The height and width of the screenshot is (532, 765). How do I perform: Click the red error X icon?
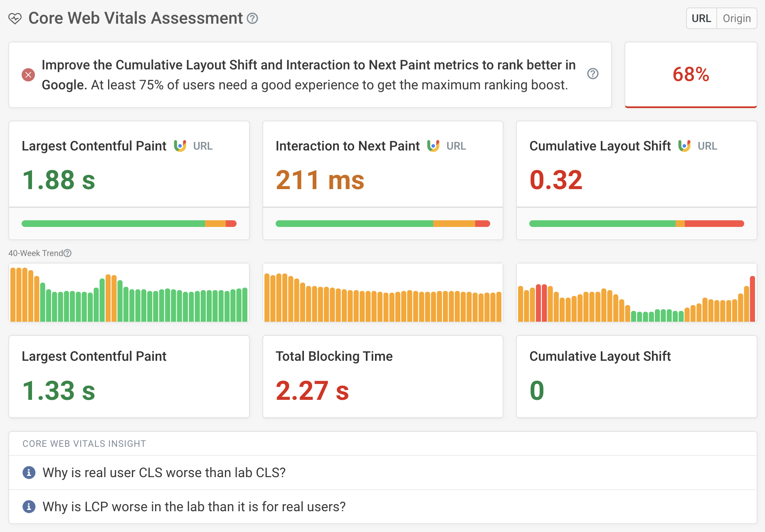point(28,75)
